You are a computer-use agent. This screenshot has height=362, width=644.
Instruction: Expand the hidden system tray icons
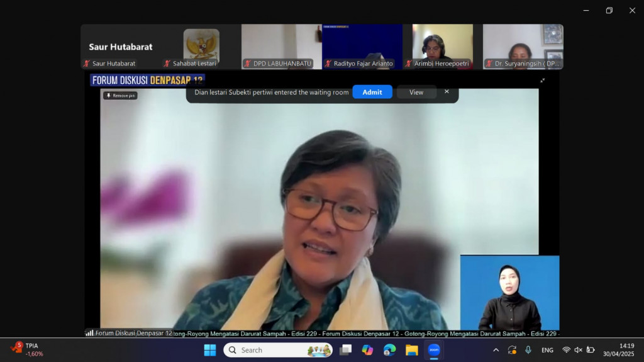496,350
